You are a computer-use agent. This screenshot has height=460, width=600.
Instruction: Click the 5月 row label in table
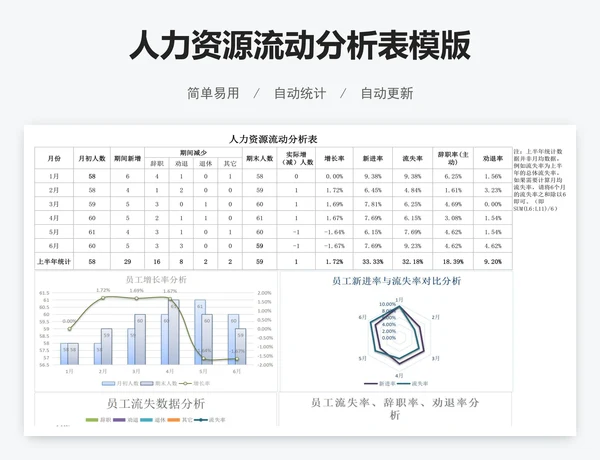click(54, 232)
